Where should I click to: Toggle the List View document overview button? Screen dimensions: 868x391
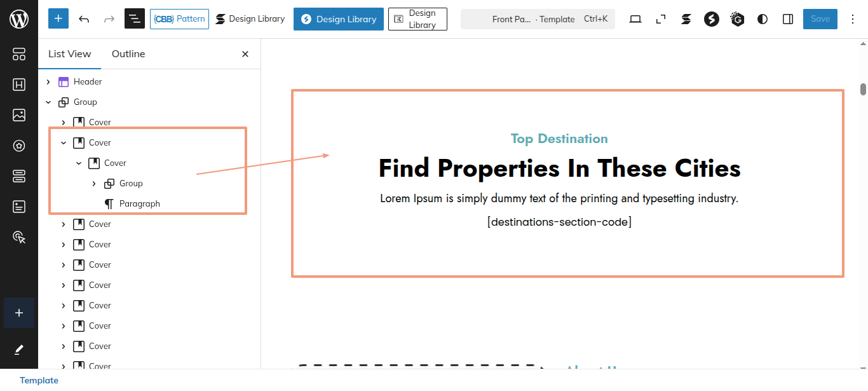click(x=135, y=19)
